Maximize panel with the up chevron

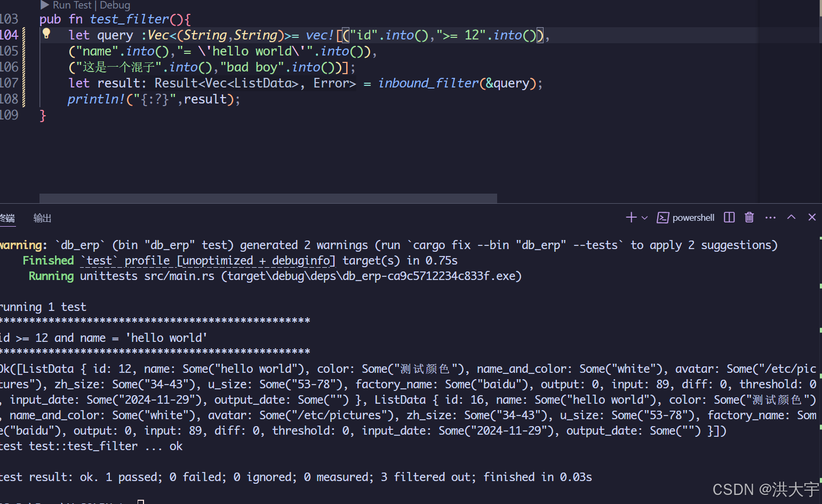[x=791, y=217]
